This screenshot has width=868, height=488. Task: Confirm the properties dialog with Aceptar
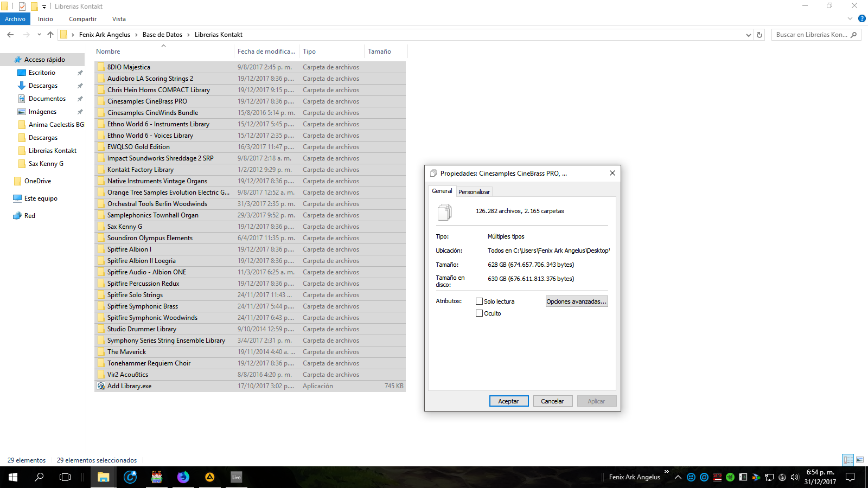pos(509,401)
